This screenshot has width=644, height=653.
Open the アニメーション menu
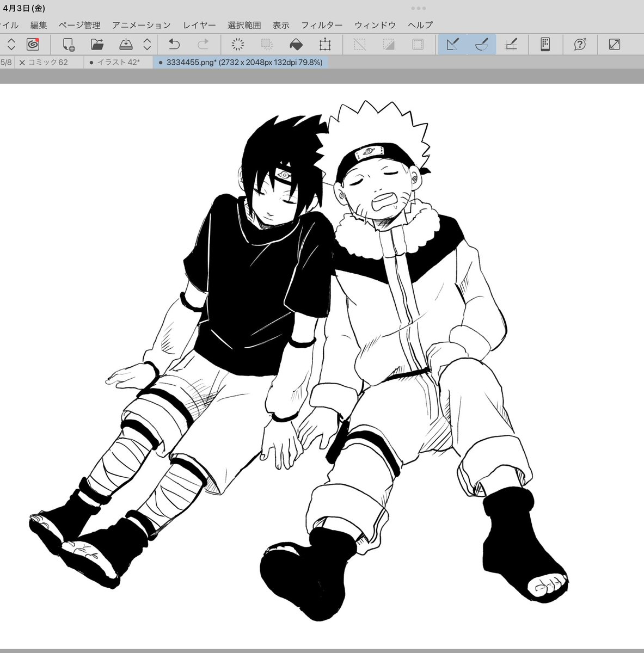tap(142, 25)
